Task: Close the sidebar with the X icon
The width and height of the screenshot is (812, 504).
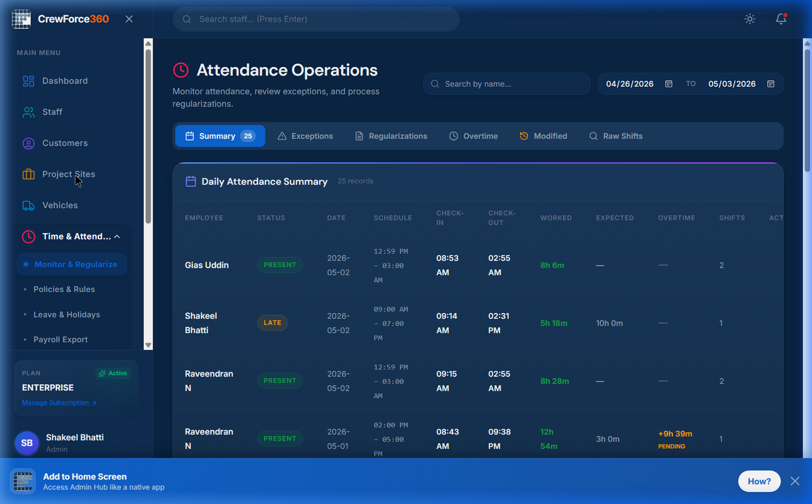Action: (x=129, y=19)
